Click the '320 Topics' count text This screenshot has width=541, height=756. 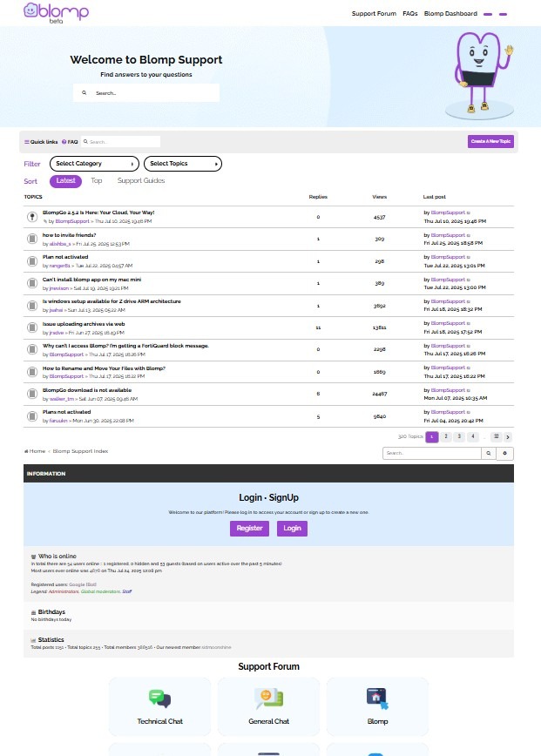(x=410, y=436)
